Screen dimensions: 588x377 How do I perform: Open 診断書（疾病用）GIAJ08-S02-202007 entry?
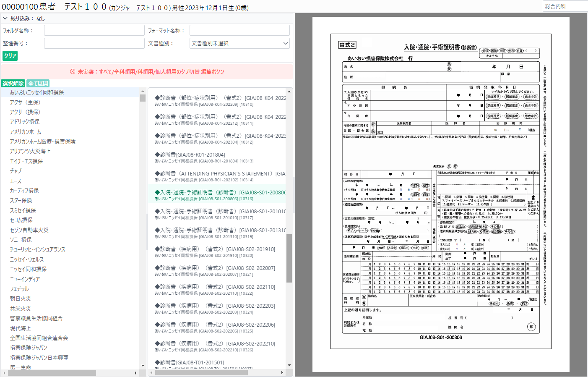click(x=217, y=271)
